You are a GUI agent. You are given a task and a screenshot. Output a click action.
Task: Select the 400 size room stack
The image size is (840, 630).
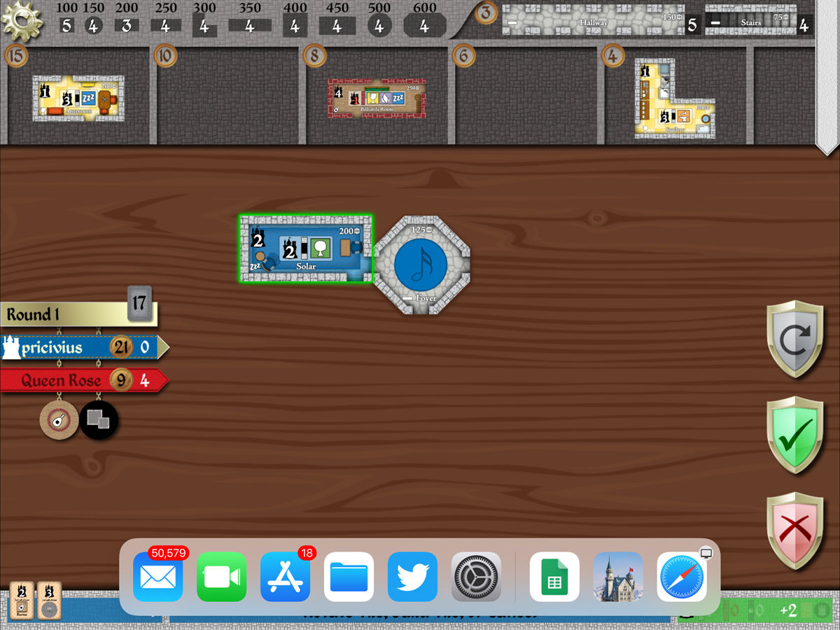[x=295, y=26]
